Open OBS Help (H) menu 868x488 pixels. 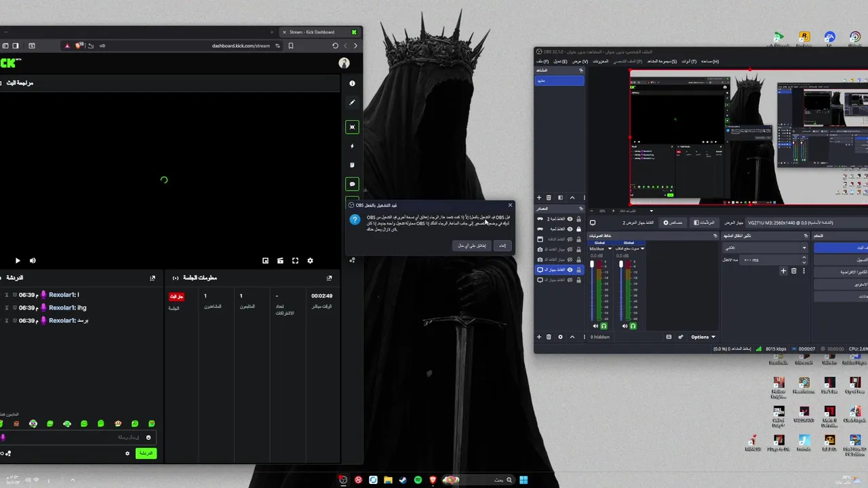tap(710, 61)
